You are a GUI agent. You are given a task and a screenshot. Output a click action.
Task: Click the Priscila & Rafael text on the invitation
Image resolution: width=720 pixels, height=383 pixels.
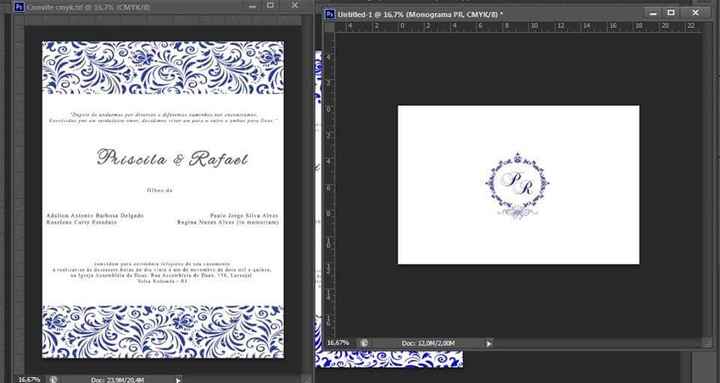point(172,158)
